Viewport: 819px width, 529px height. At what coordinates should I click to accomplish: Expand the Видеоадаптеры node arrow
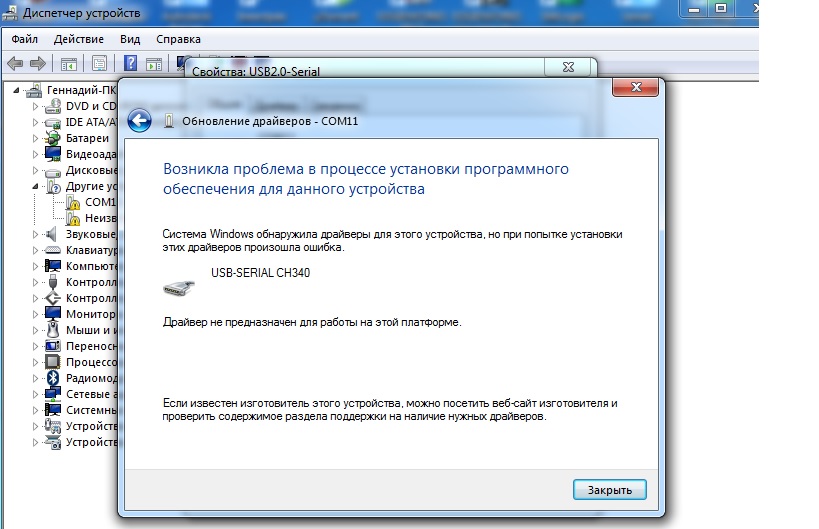[x=35, y=155]
